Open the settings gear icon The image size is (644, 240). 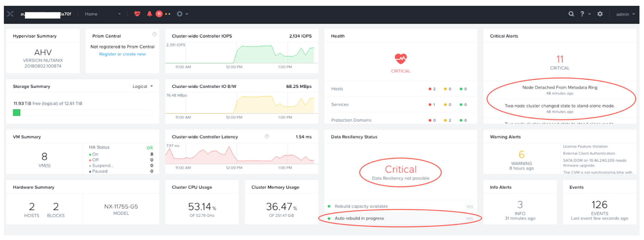600,14
